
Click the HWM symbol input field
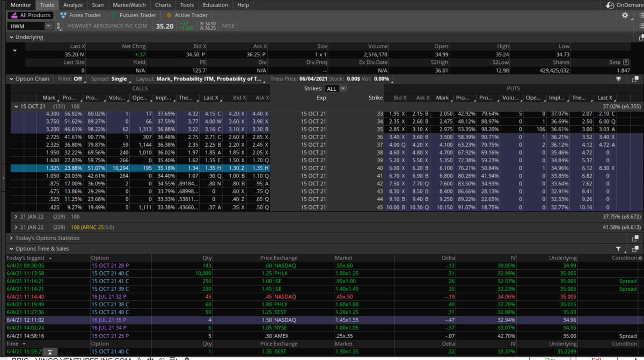click(26, 26)
